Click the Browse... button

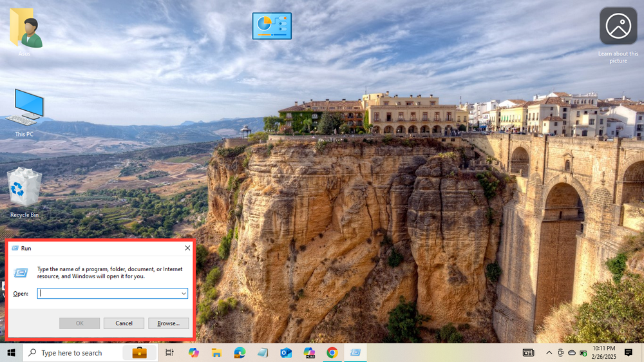168,323
